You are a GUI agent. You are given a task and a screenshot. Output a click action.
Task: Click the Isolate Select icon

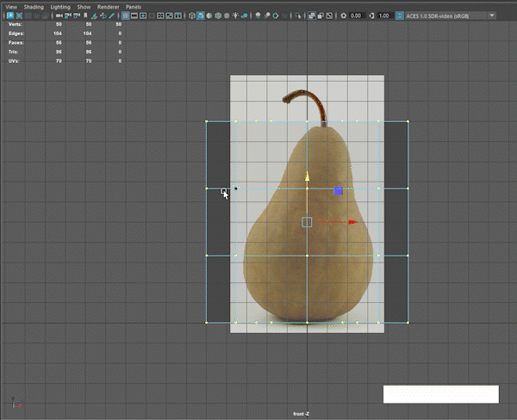point(297,15)
